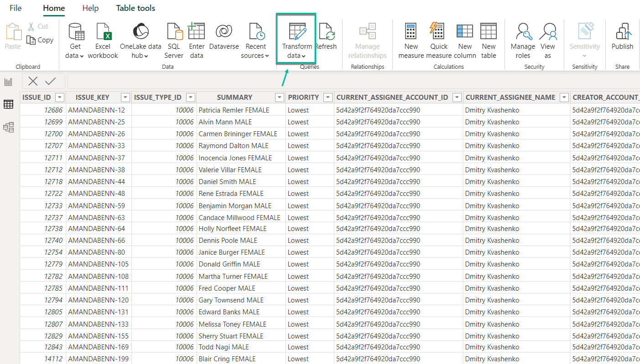Switch to Model view in the sidebar
This screenshot has height=364, width=640.
coord(8,127)
